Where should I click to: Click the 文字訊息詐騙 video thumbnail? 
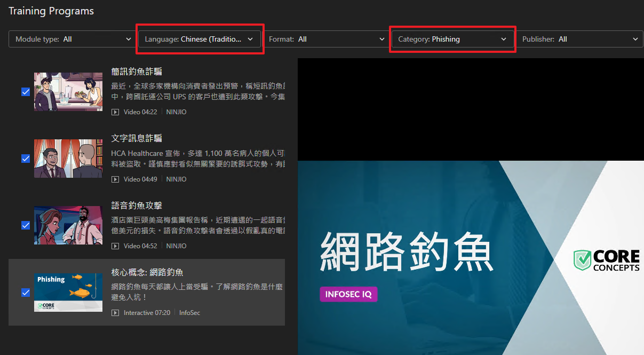68,159
